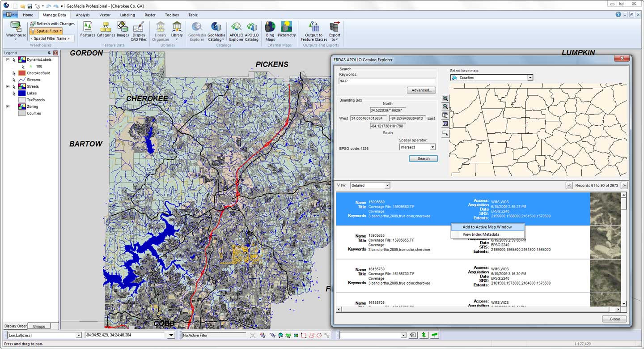
Task: Open Pictometry external map
Action: click(287, 30)
